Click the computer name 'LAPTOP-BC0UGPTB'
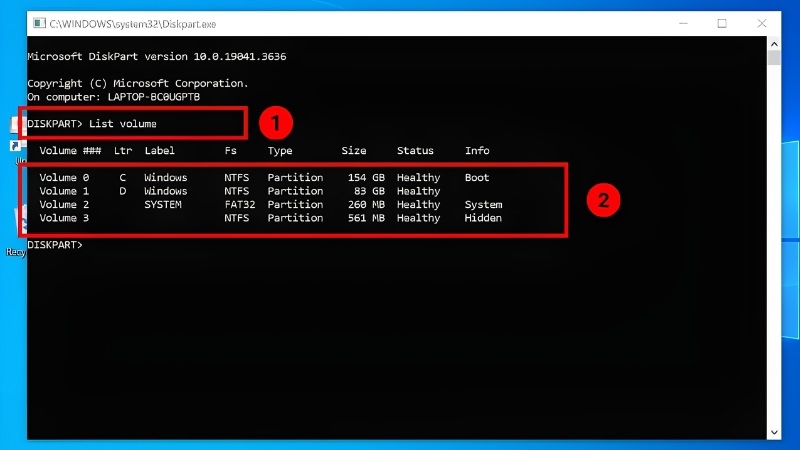This screenshot has height=450, width=800. [x=154, y=97]
